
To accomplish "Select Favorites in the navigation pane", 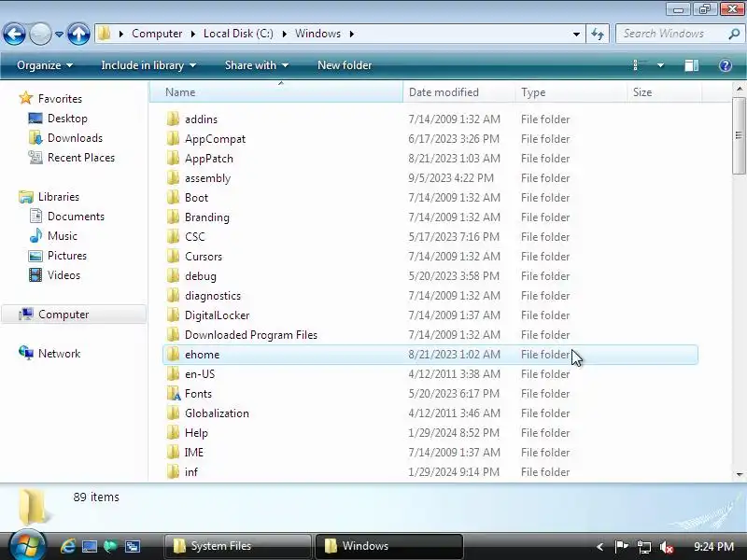I will pos(60,99).
